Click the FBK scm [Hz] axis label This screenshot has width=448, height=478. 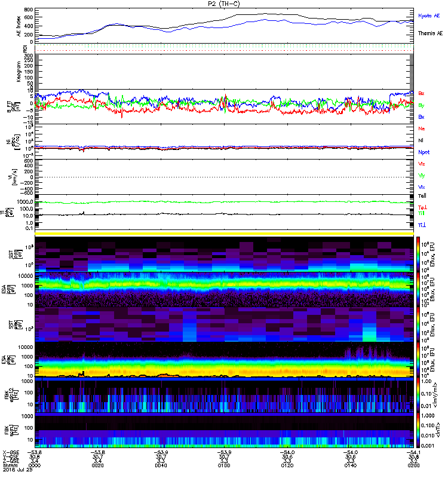point(13,429)
